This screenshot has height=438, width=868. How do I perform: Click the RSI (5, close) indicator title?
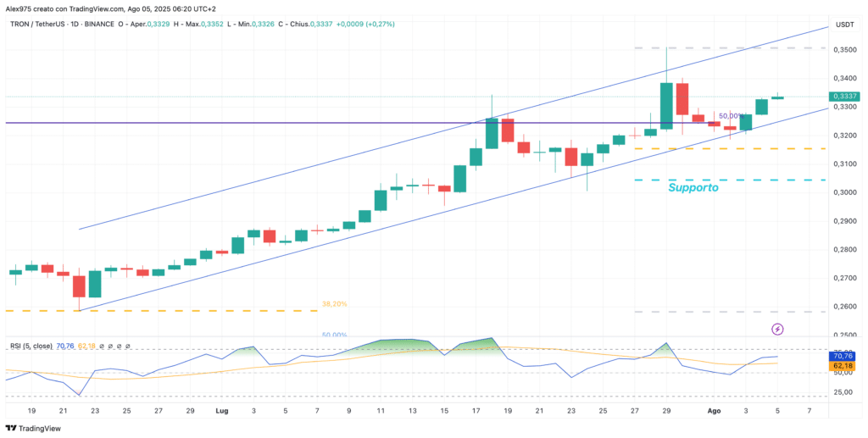pos(31,347)
